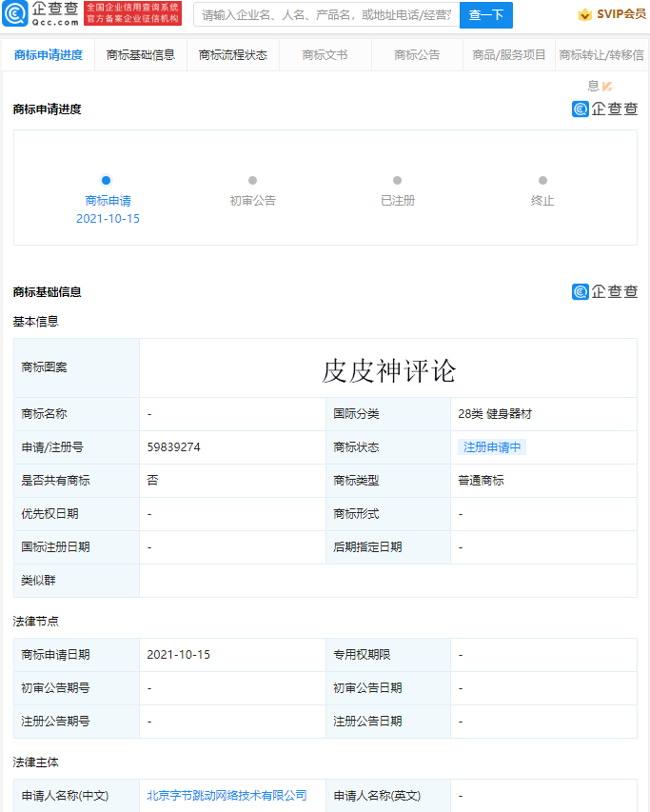Click the 皮皮神评论 trademark image
This screenshot has height=812, width=650.
click(388, 371)
